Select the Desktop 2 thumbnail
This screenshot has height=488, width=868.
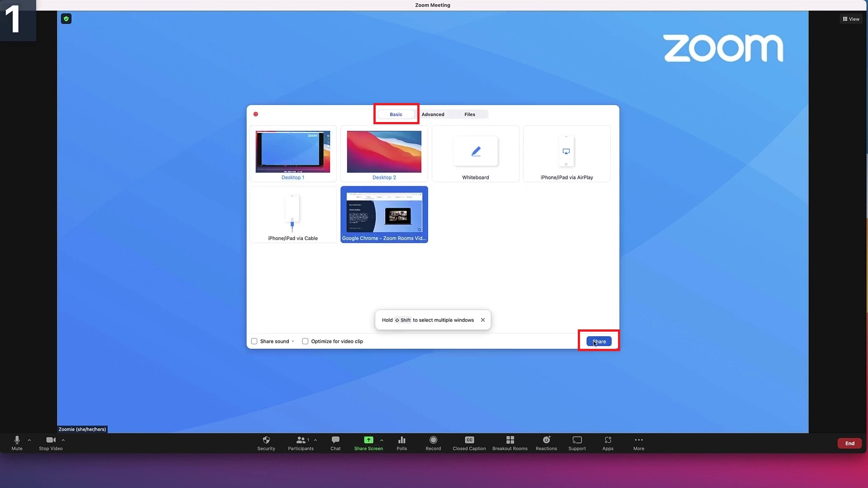point(384,154)
